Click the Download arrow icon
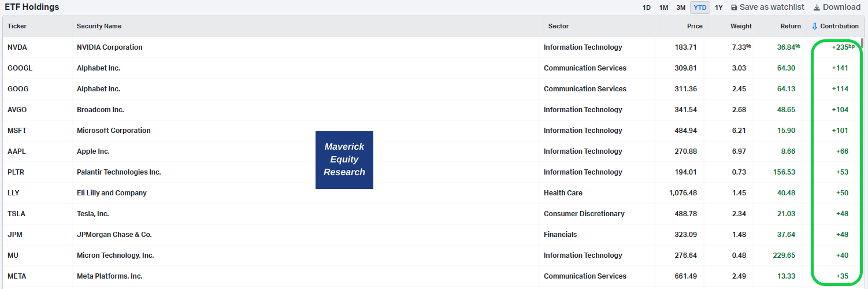Viewport: 868px width, 289px height. tap(817, 8)
